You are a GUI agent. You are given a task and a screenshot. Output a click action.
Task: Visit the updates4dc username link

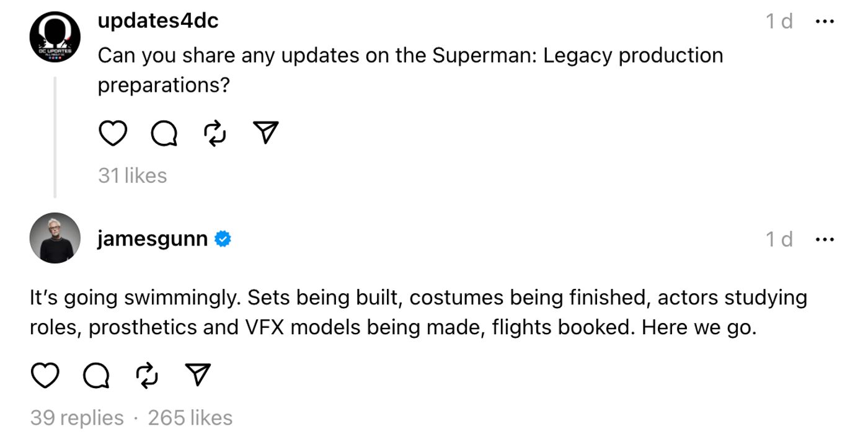(158, 21)
